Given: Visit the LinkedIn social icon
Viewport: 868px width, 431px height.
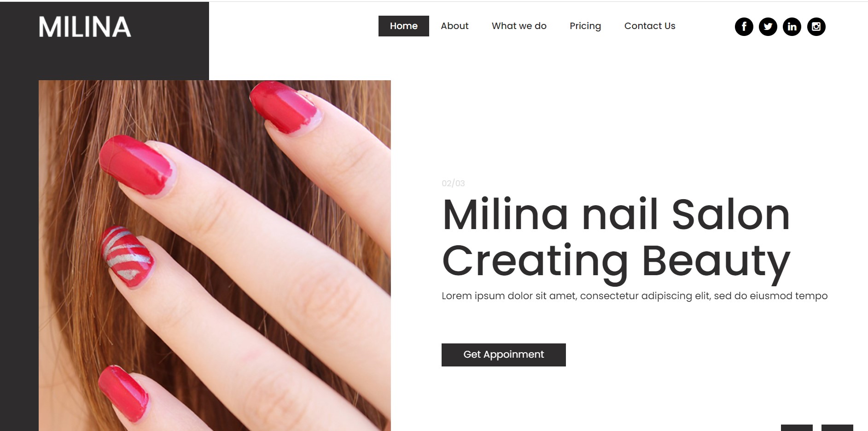Looking at the screenshot, I should tap(792, 27).
